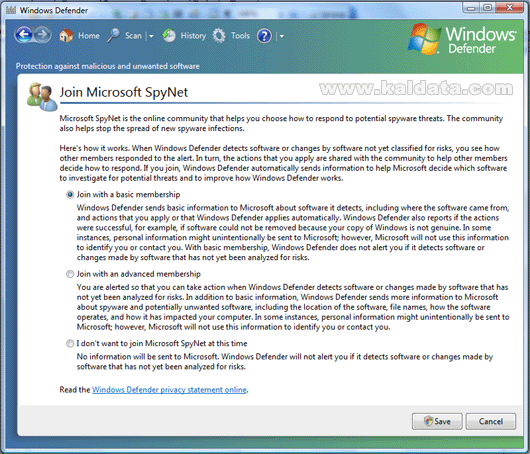530x454 pixels.
Task: Click the Join Microsoft SpyNet heading
Action: 124,92
